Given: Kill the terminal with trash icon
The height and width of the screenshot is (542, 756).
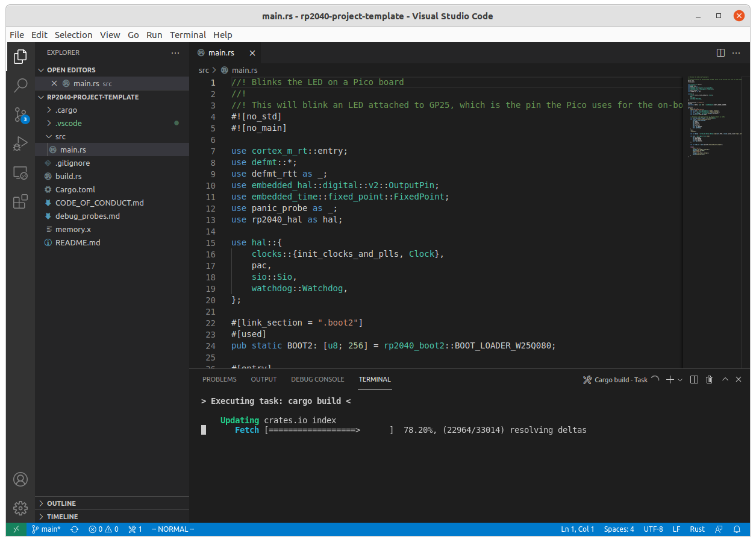Looking at the screenshot, I should (x=709, y=380).
